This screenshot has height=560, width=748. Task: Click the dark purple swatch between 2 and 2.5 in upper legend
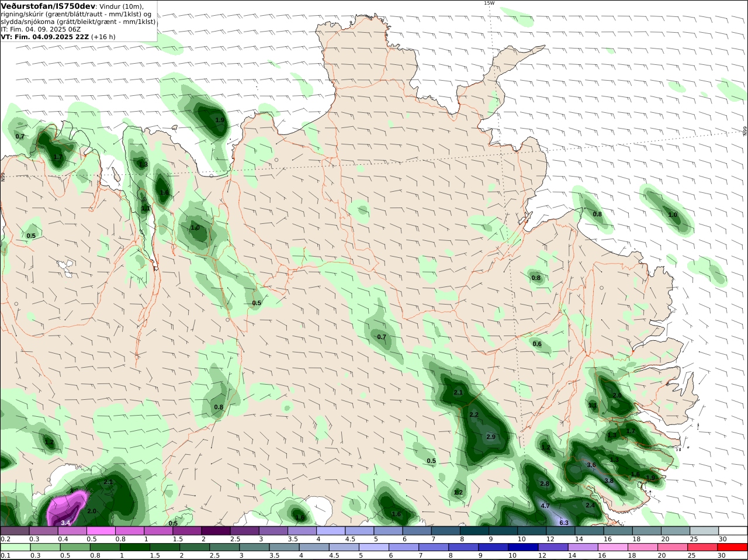pyautogui.click(x=216, y=531)
